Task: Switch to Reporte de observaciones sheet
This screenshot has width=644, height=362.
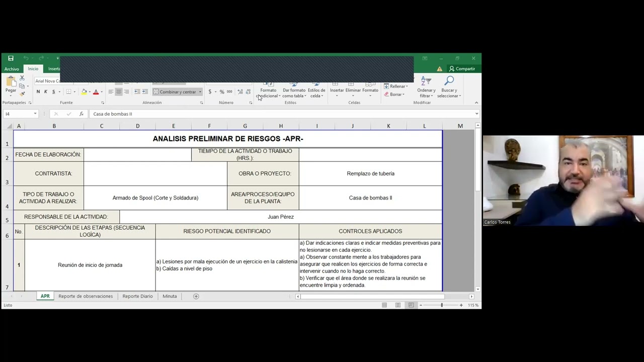Action: tap(86, 296)
